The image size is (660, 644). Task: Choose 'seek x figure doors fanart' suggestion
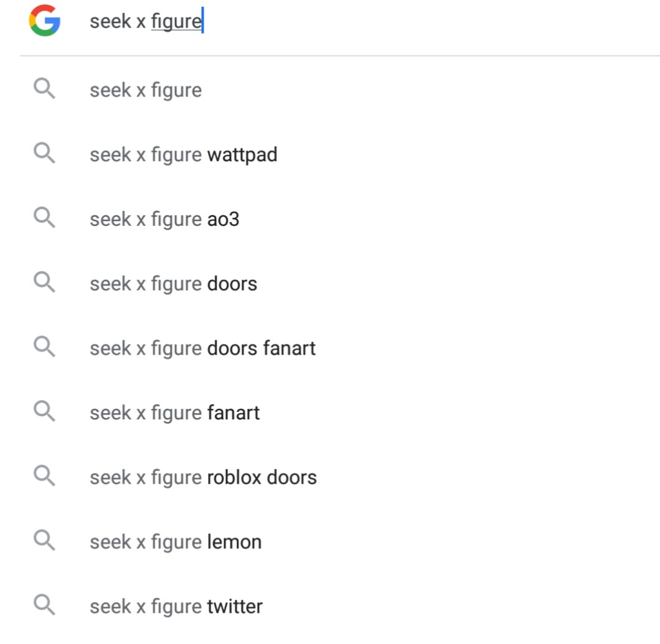[x=202, y=348]
